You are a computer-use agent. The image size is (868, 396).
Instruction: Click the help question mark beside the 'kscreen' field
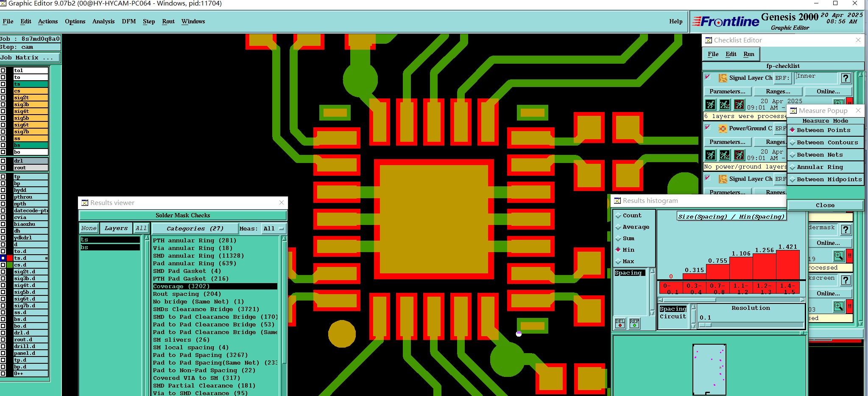846,280
